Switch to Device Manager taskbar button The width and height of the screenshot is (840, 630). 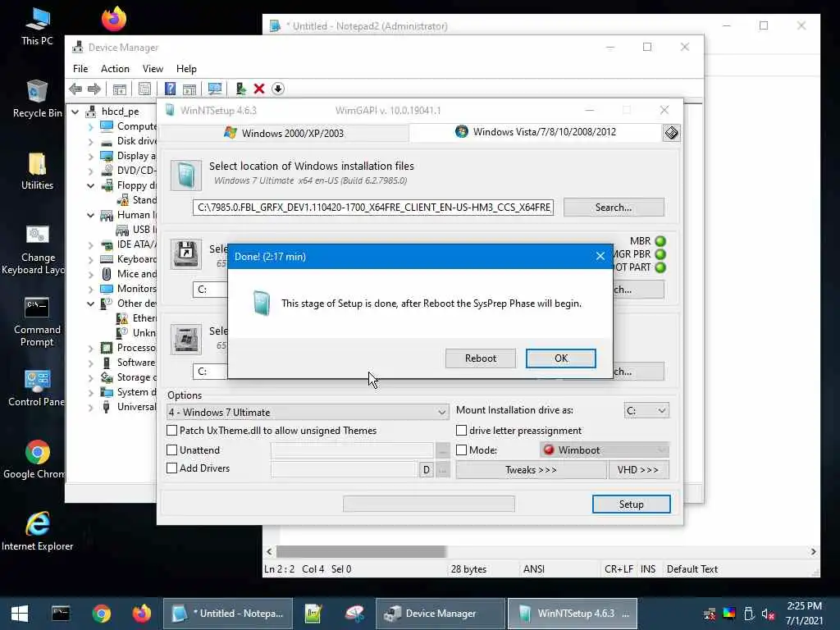(x=440, y=614)
